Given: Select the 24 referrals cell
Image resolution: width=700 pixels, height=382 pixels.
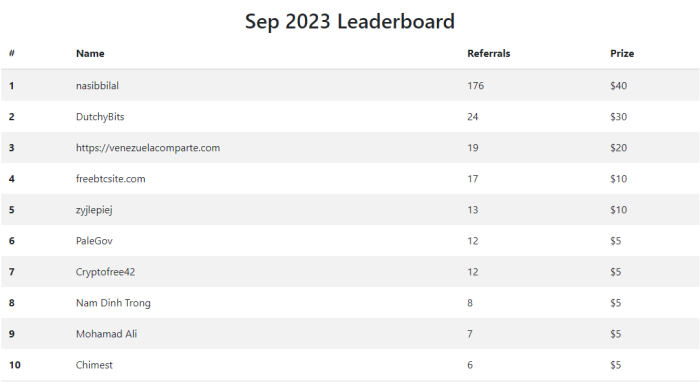Looking at the screenshot, I should click(x=473, y=117).
